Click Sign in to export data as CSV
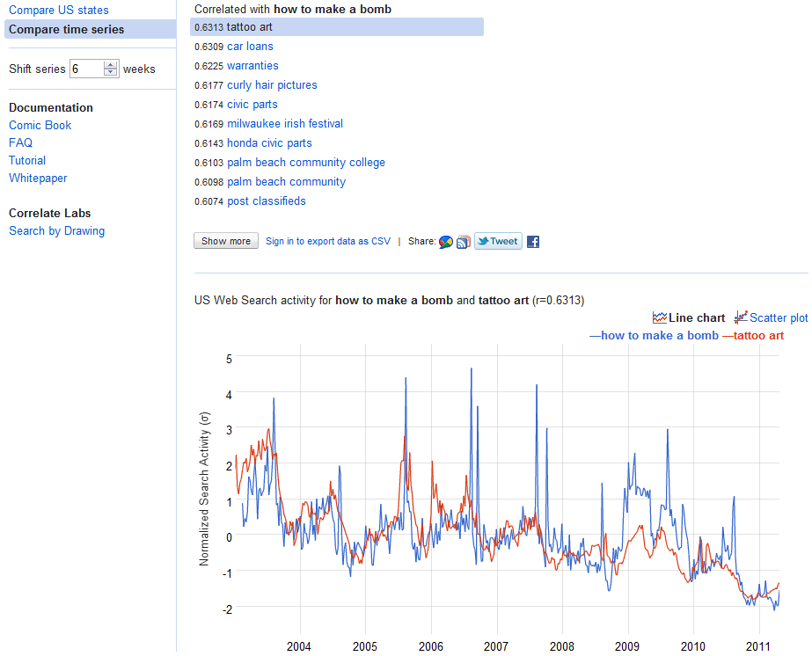812x656 pixels. (x=328, y=242)
